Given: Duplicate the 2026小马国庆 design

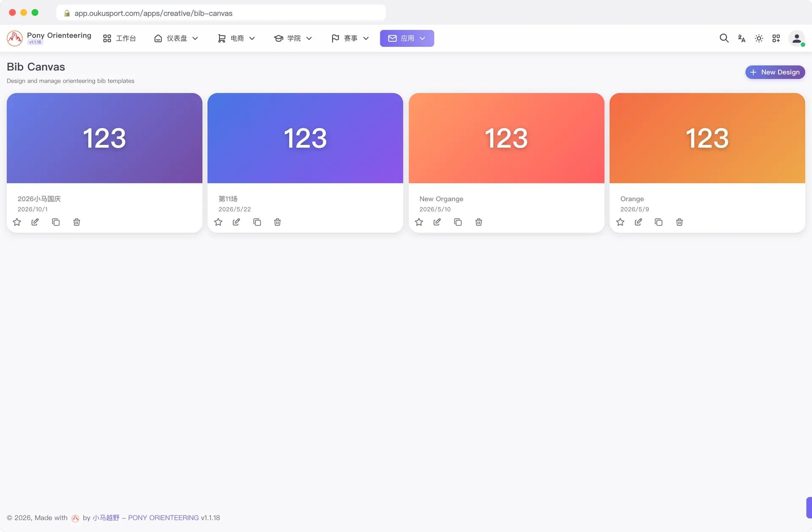Looking at the screenshot, I should [56, 222].
